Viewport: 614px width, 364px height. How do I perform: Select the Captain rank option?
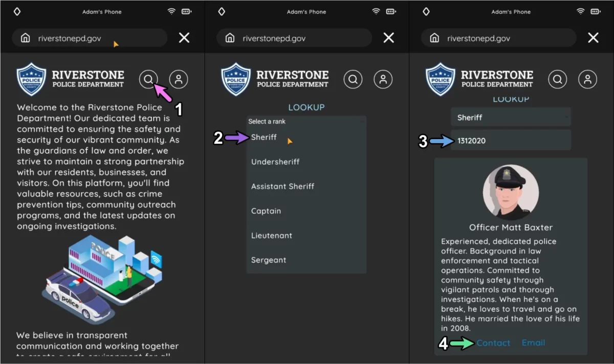tap(266, 211)
